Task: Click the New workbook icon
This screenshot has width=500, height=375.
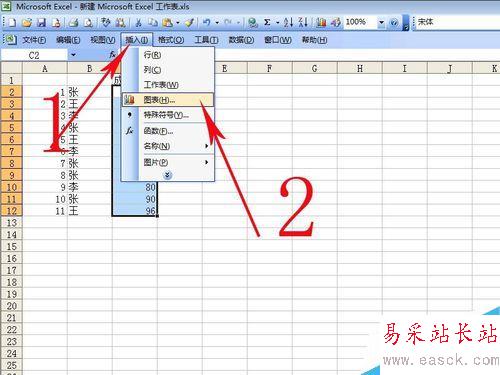Action: (12, 22)
